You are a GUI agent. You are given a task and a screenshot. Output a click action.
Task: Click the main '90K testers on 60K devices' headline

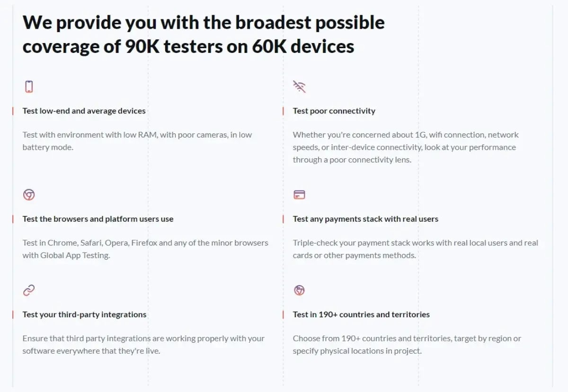tap(204, 35)
